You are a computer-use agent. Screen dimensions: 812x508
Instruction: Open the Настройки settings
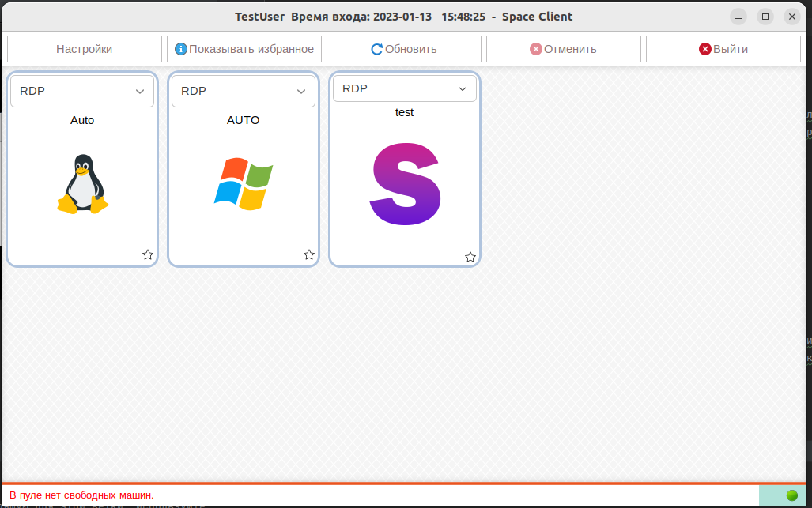(84, 49)
